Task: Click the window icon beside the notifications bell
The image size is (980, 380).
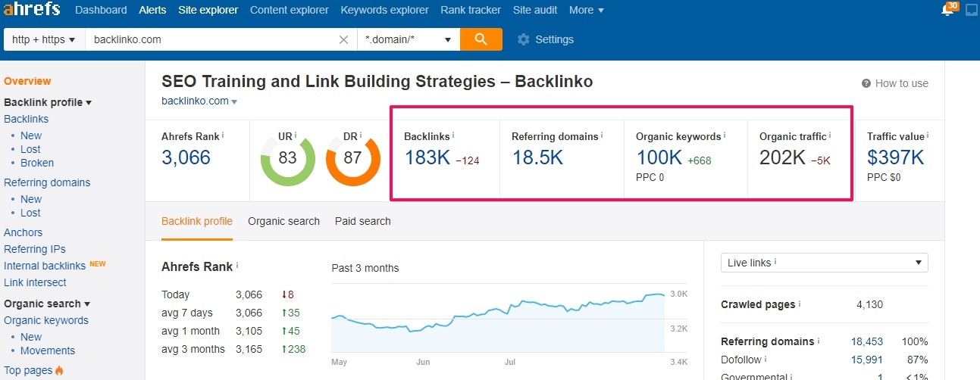Action: (971, 11)
